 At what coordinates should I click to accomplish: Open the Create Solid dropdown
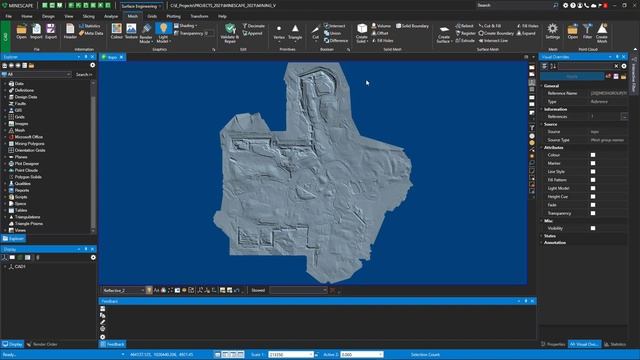[362, 33]
